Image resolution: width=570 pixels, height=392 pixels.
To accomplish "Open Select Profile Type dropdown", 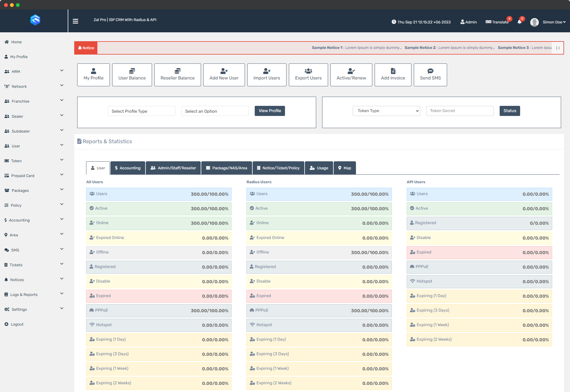I will pyautogui.click(x=141, y=111).
